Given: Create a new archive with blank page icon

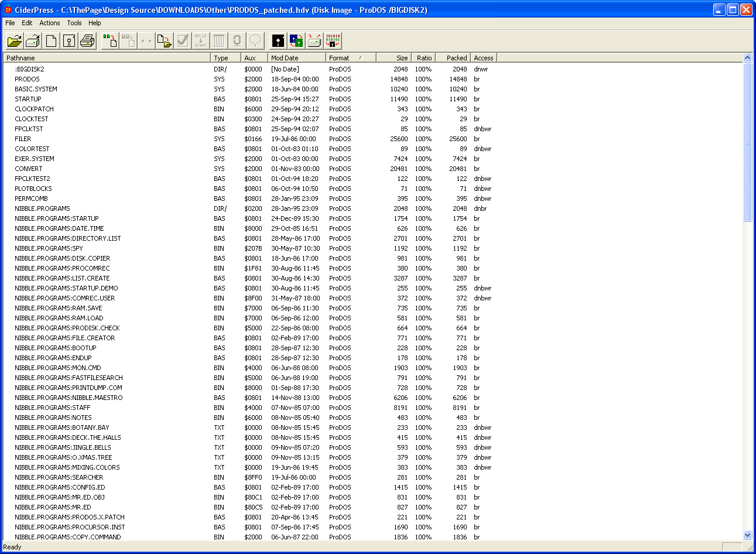Looking at the screenshot, I should (51, 40).
